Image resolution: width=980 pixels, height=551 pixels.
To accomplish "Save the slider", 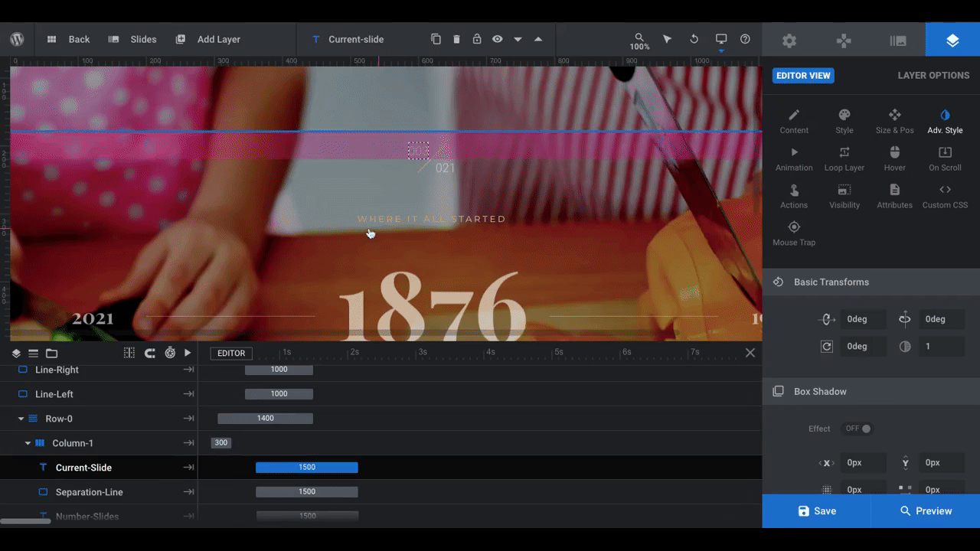I will point(816,510).
